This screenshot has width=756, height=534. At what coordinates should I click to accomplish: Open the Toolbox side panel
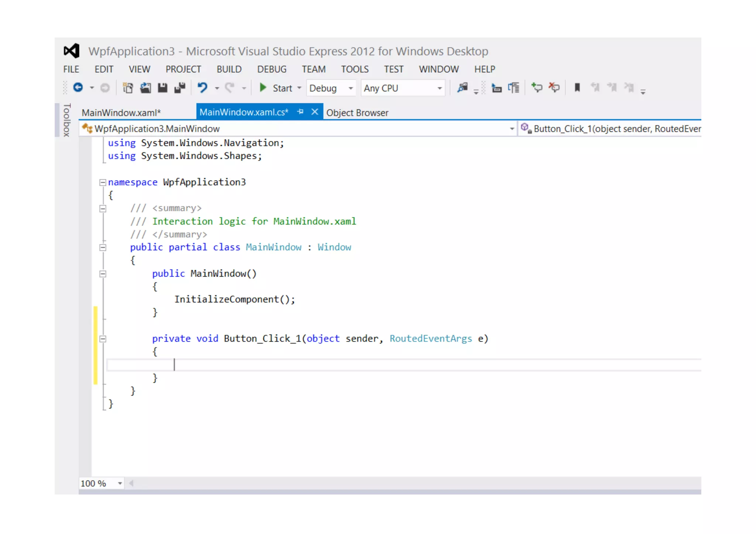[x=66, y=120]
